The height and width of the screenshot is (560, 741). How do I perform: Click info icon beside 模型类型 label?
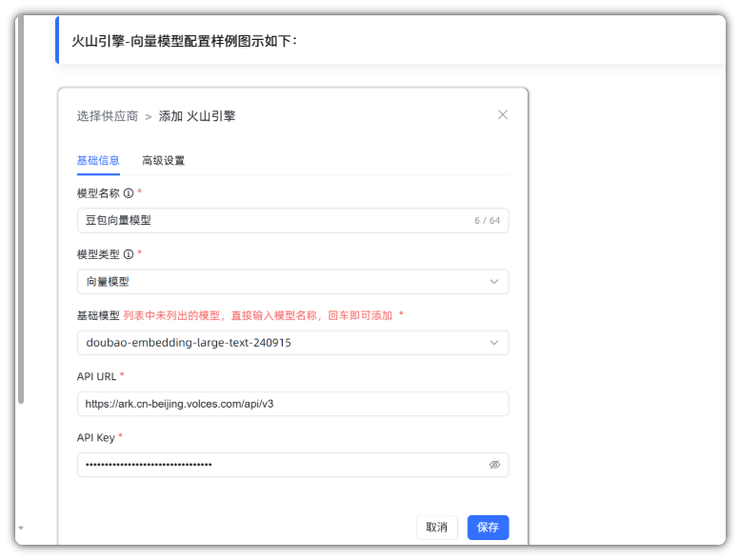129,254
